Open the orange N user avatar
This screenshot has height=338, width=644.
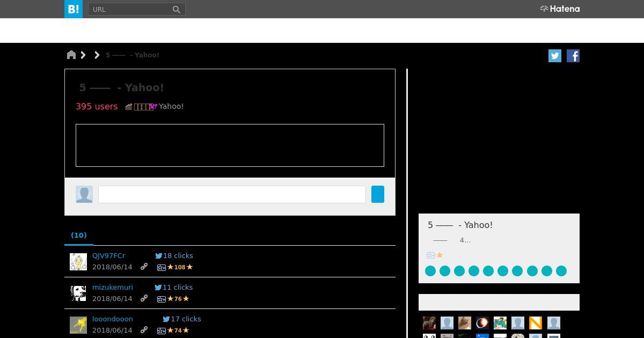click(536, 323)
